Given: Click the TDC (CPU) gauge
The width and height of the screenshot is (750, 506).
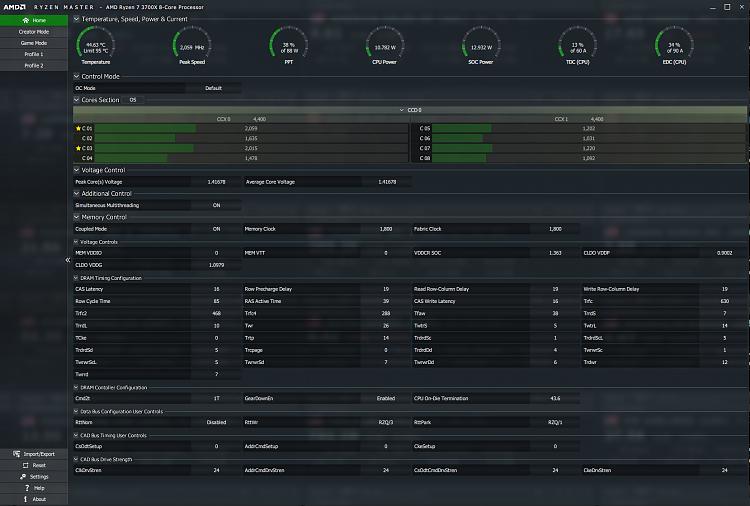Looking at the screenshot, I should click(x=577, y=45).
